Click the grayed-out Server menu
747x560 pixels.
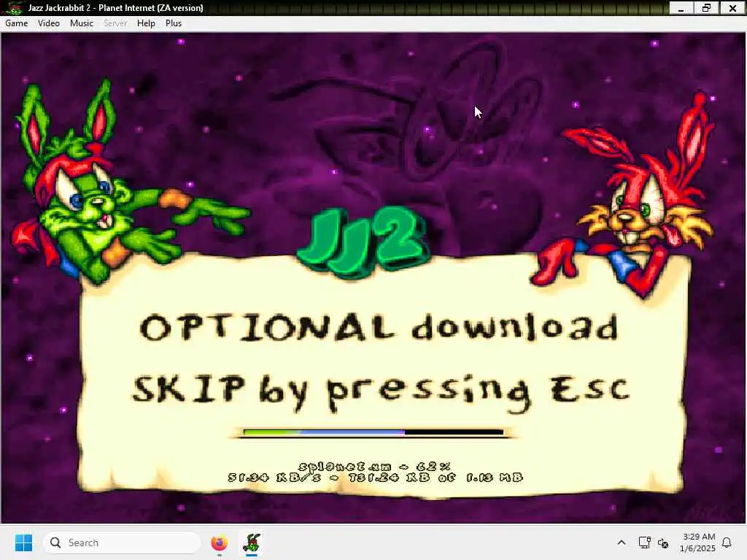point(115,23)
